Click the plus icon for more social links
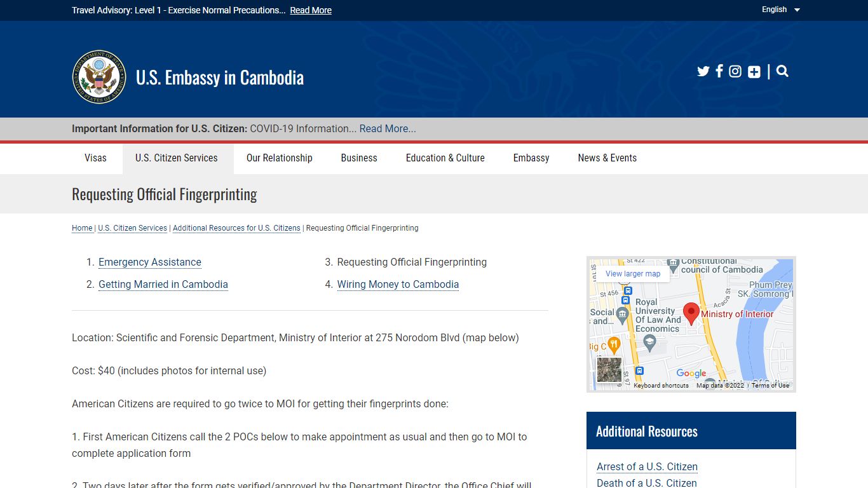Viewport: 868px width, 488px height. point(754,72)
